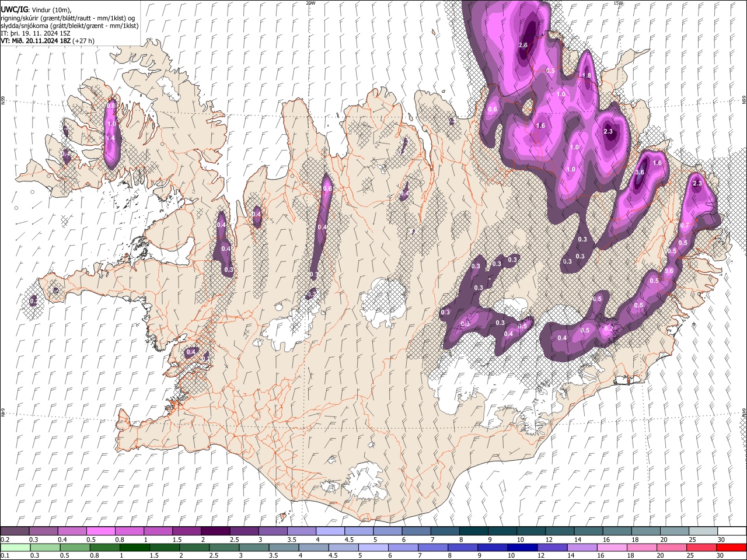The image size is (747, 560).
Task: Pick the darkest purple upper swatch between 2 and 2.5
Action: click(x=215, y=531)
